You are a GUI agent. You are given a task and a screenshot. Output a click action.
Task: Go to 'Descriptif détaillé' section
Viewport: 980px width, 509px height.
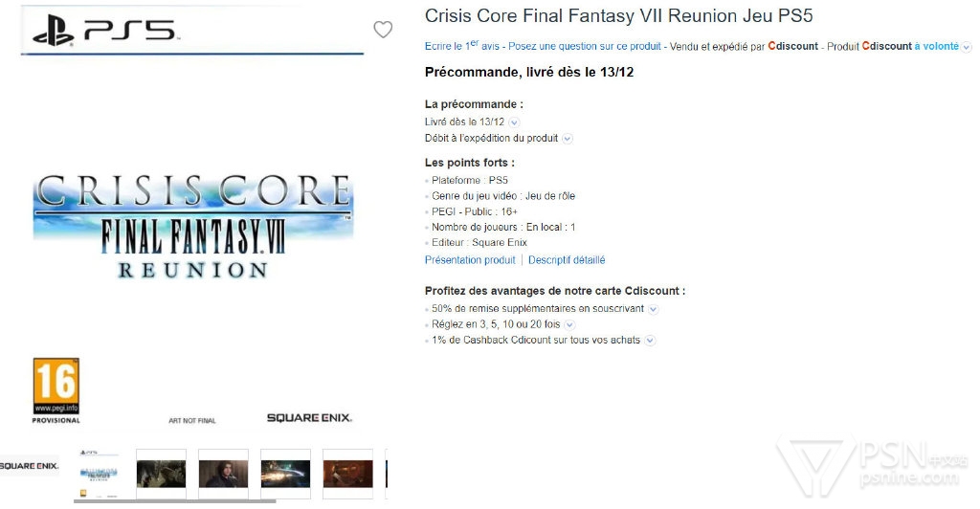567,260
